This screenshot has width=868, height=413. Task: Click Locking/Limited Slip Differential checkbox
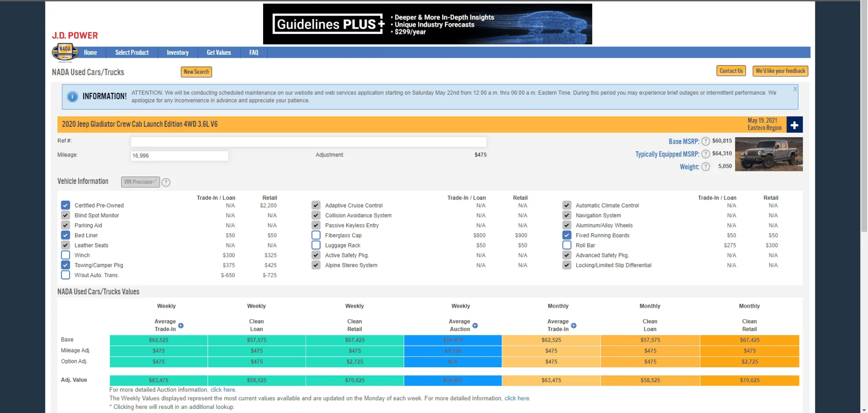[x=566, y=265]
